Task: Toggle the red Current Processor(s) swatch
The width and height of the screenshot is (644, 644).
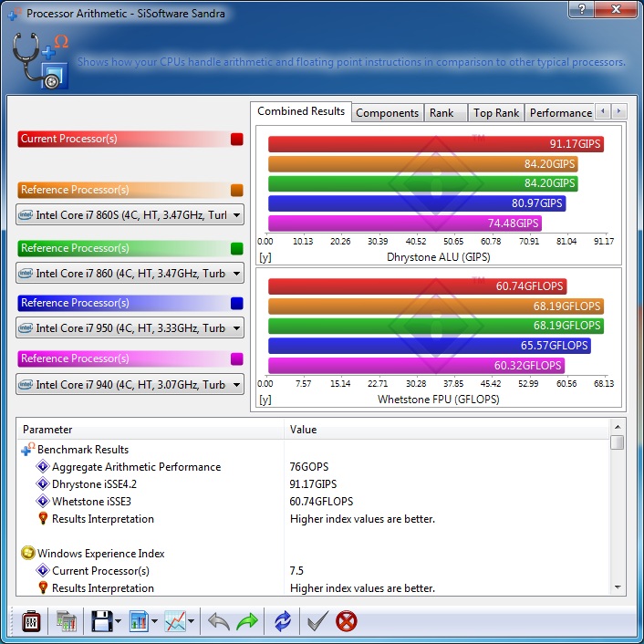Action: (237, 140)
